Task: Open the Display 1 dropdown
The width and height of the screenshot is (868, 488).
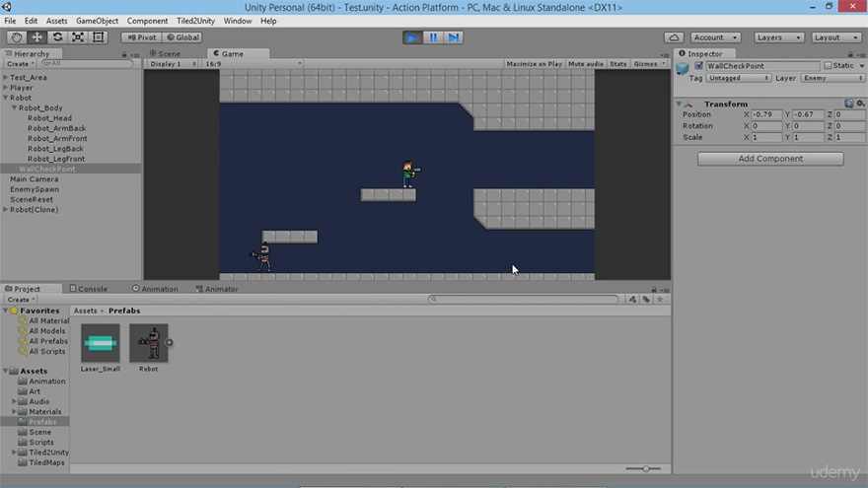Action: [x=173, y=64]
